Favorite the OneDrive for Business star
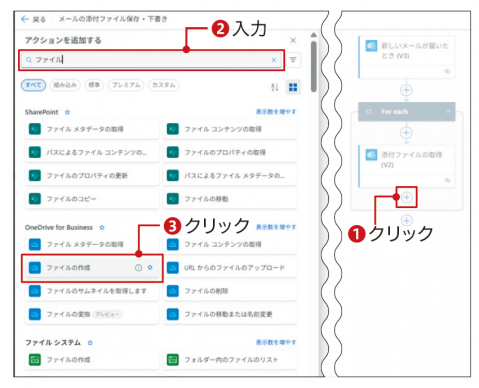 point(102,228)
